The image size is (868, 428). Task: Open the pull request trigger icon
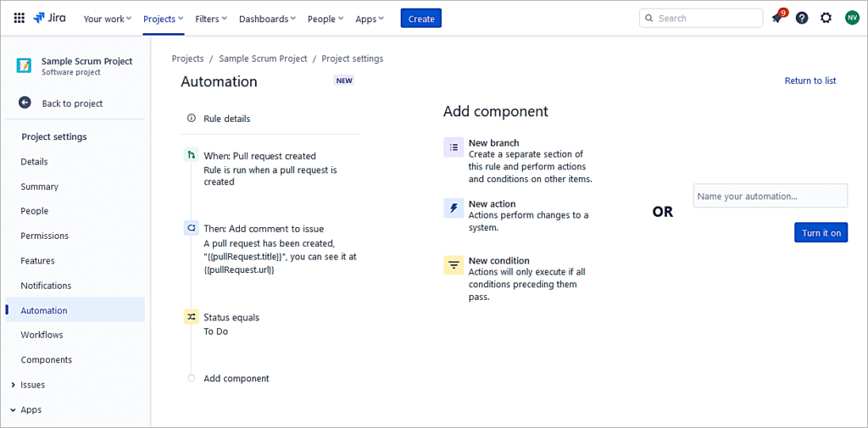pyautogui.click(x=192, y=156)
